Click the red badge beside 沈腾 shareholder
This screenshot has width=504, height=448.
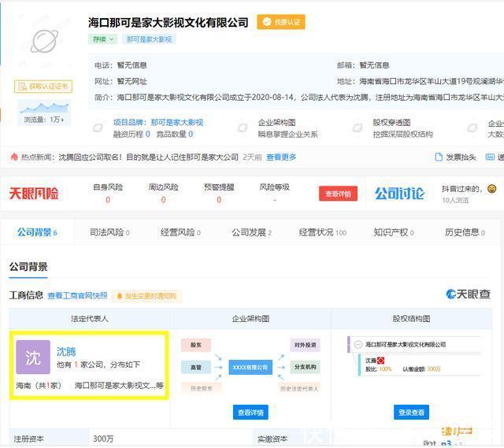coord(380,361)
